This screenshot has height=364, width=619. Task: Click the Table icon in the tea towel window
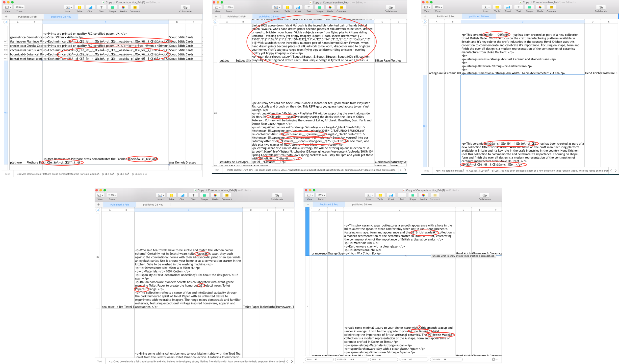[x=172, y=195]
